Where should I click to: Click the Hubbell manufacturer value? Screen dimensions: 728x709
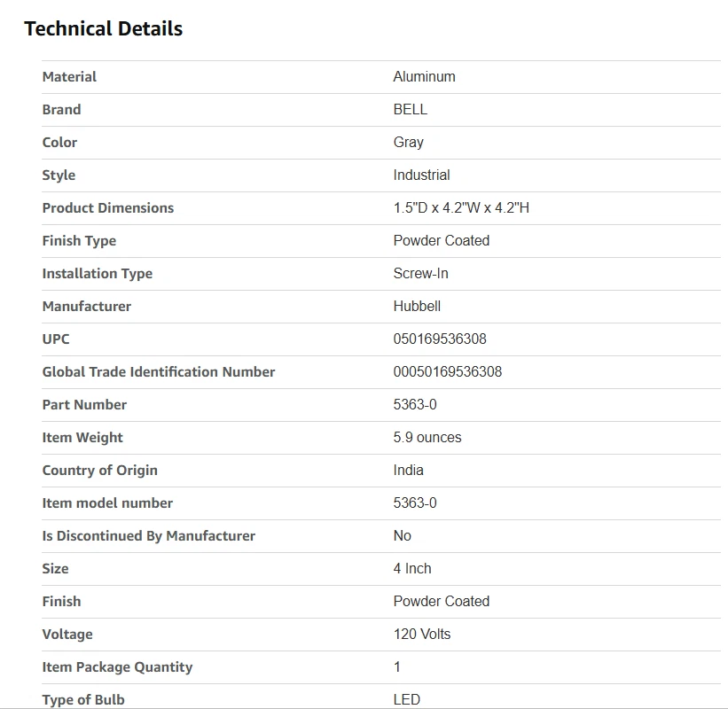pyautogui.click(x=417, y=307)
